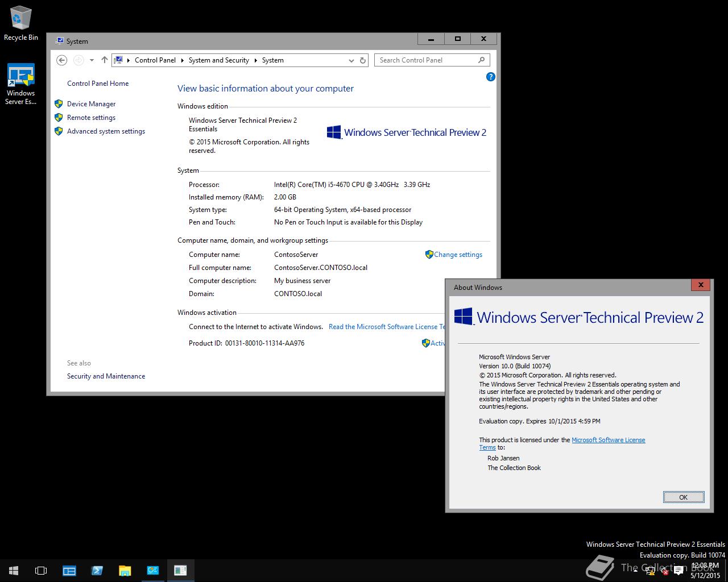Open Remote settings link
The image size is (728, 582).
(91, 118)
